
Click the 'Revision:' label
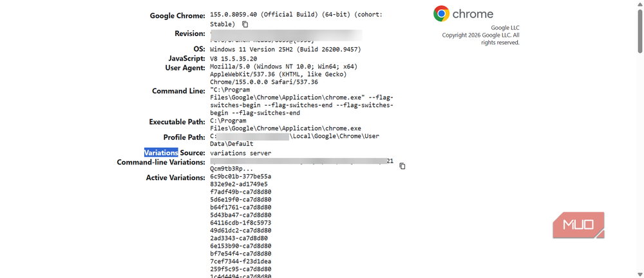190,34
